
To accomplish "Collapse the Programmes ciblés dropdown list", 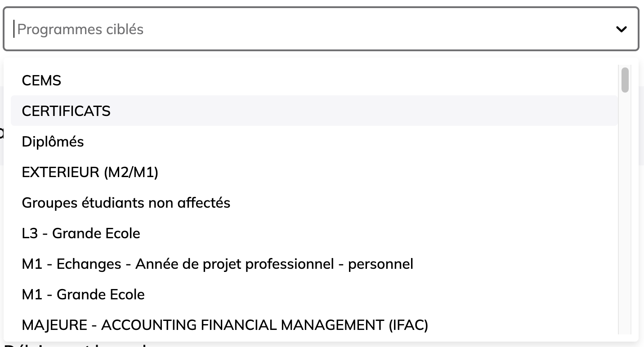I will [x=621, y=29].
